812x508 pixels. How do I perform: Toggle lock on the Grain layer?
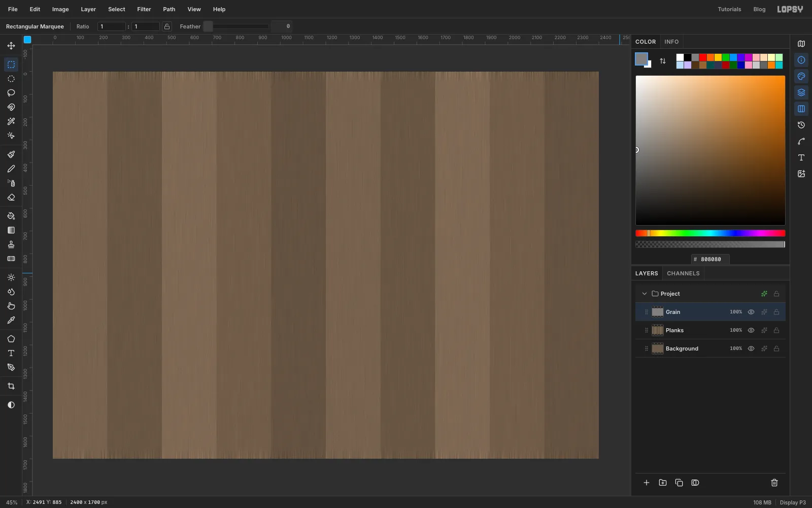coord(776,312)
